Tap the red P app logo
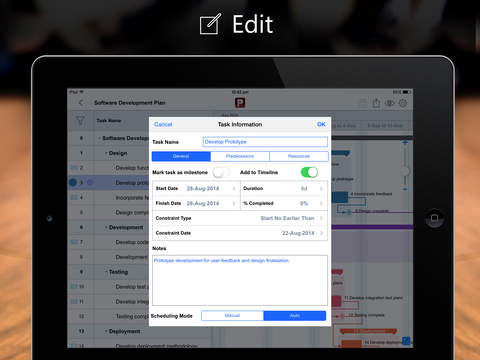Viewport: 480px width, 360px height. tap(240, 103)
